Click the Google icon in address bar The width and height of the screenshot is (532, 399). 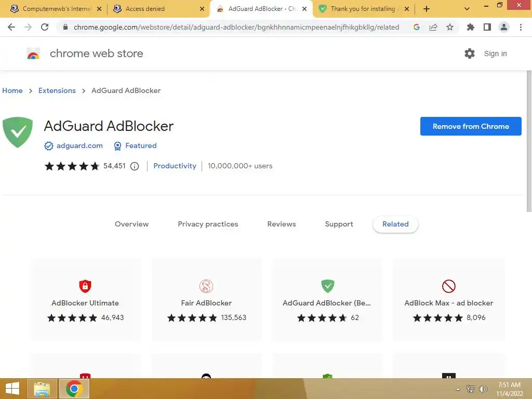(x=417, y=27)
